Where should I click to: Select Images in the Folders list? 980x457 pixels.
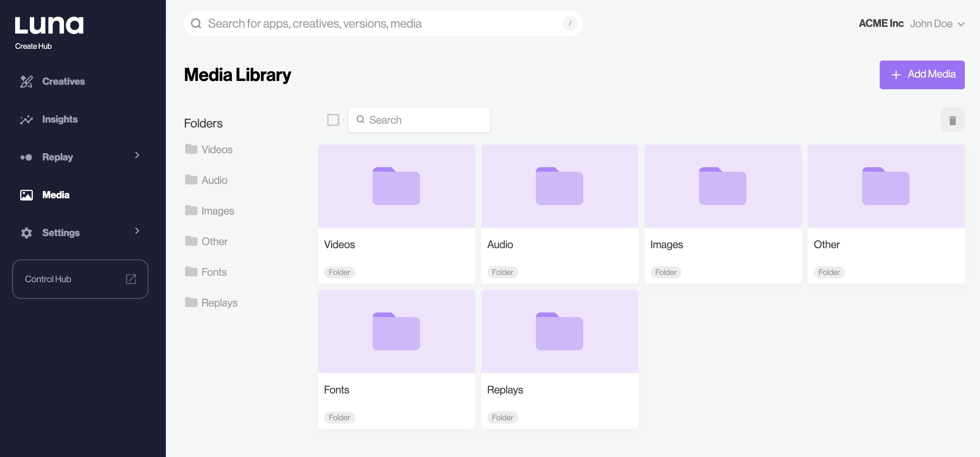[x=210, y=211]
